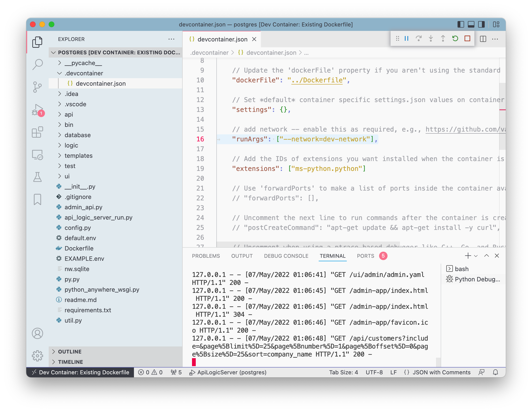The height and width of the screenshot is (412, 532).
Task: Open the Remote Explorer view
Action: [37, 155]
